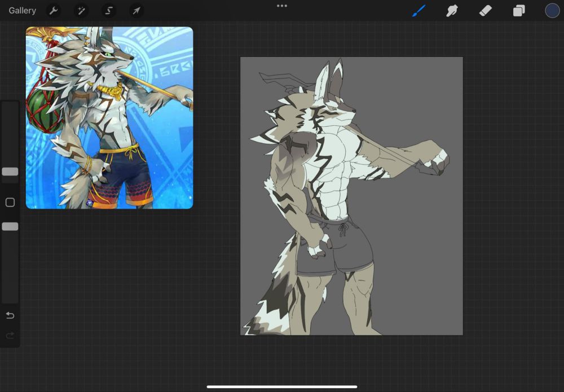The height and width of the screenshot is (392, 564).
Task: Select the Selection tool
Action: 109,11
